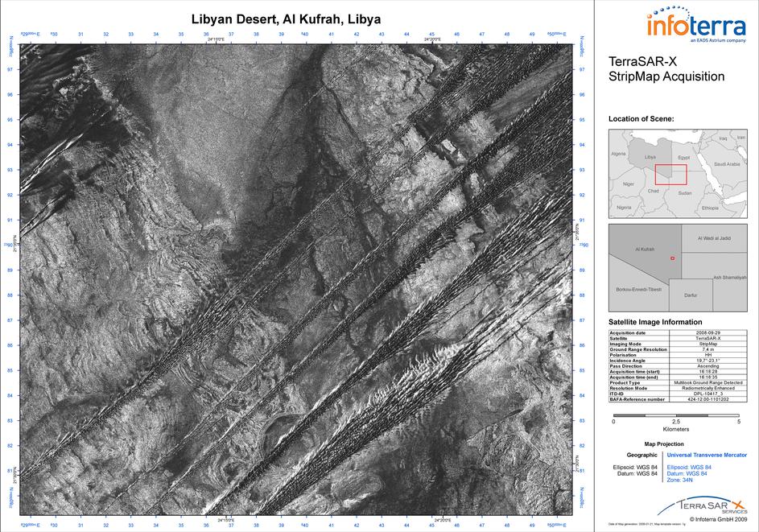759x532 pixels.
Task: Click the small red square in Al Kufrah
Action: tap(672, 258)
